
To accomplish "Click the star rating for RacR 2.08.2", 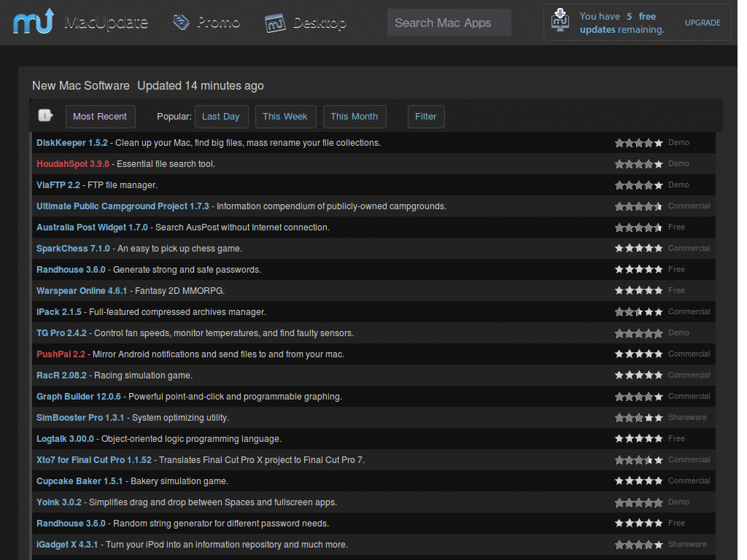I will (638, 376).
